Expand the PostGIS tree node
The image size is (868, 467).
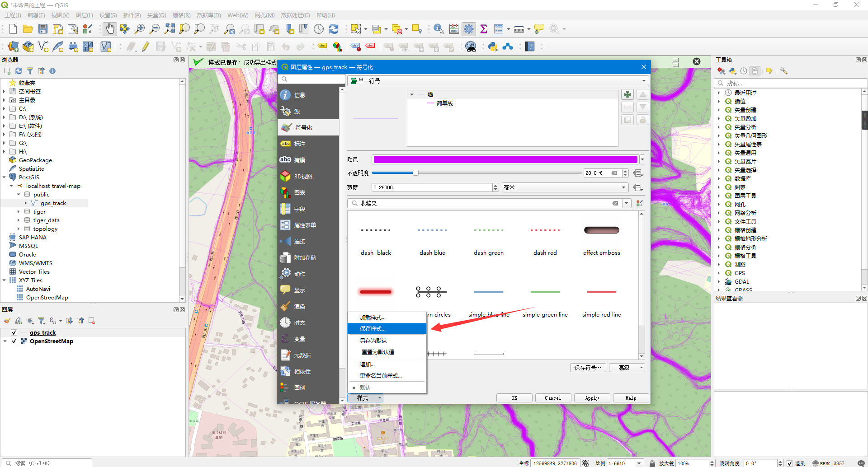(4, 177)
